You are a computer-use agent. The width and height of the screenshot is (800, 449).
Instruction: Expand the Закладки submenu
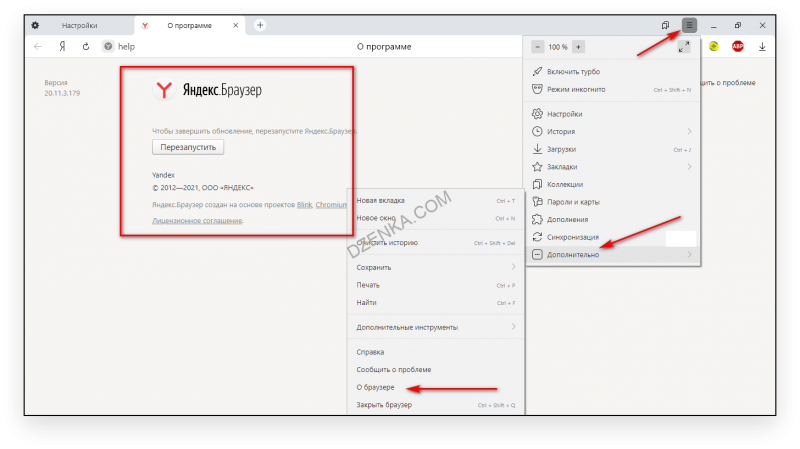click(611, 166)
